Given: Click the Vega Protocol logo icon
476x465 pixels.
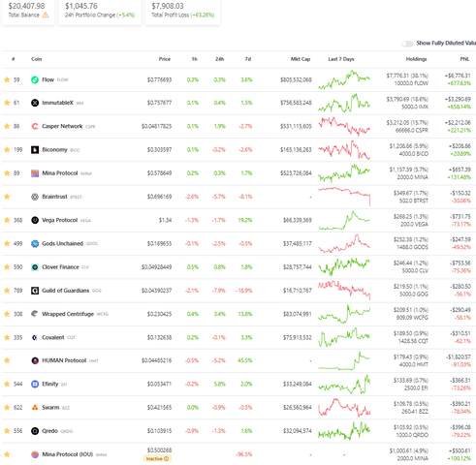Looking at the screenshot, I should click(35, 220).
